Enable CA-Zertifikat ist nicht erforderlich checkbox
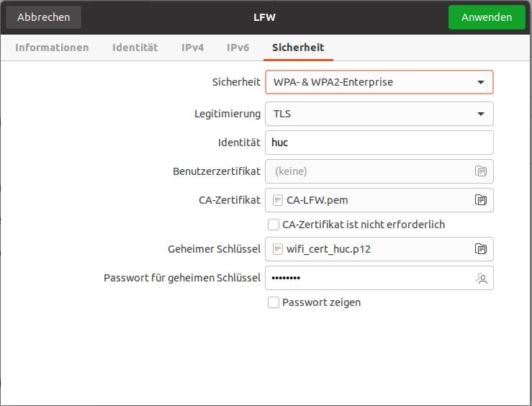 point(274,225)
